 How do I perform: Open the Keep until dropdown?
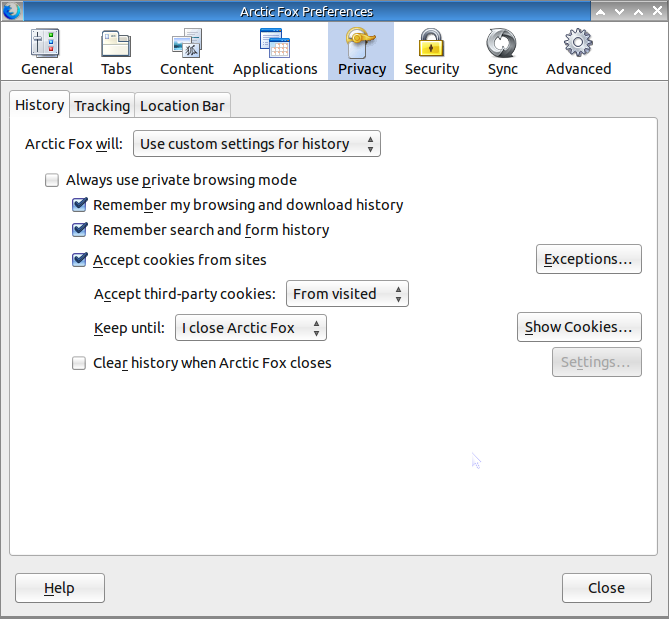pyautogui.click(x=251, y=328)
